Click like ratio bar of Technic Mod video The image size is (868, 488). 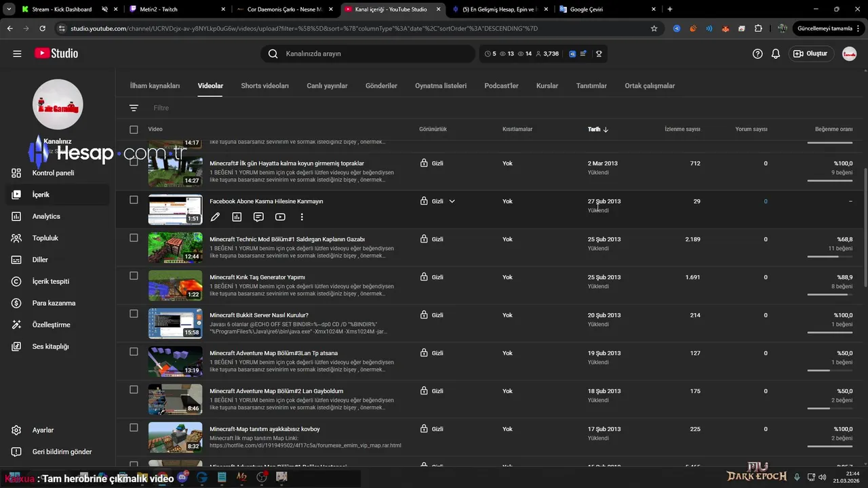[830, 257]
